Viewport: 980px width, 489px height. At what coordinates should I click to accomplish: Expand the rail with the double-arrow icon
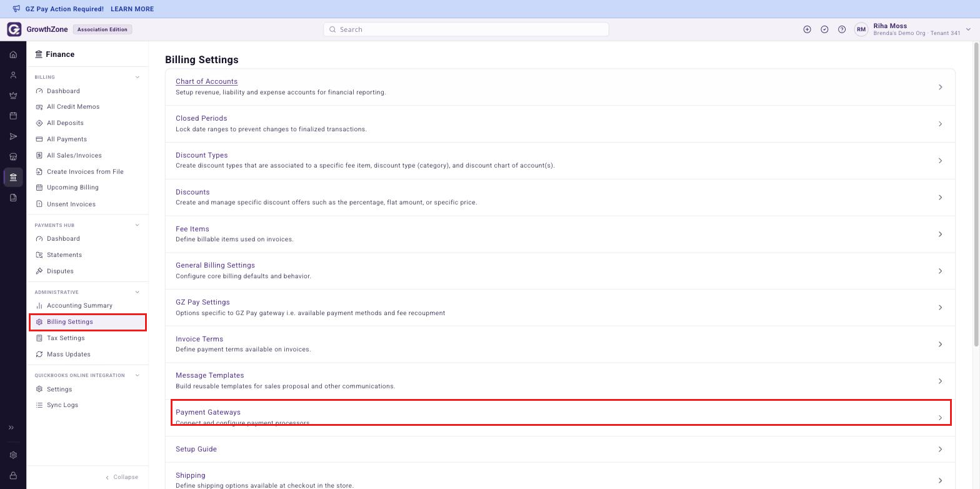coord(11,428)
